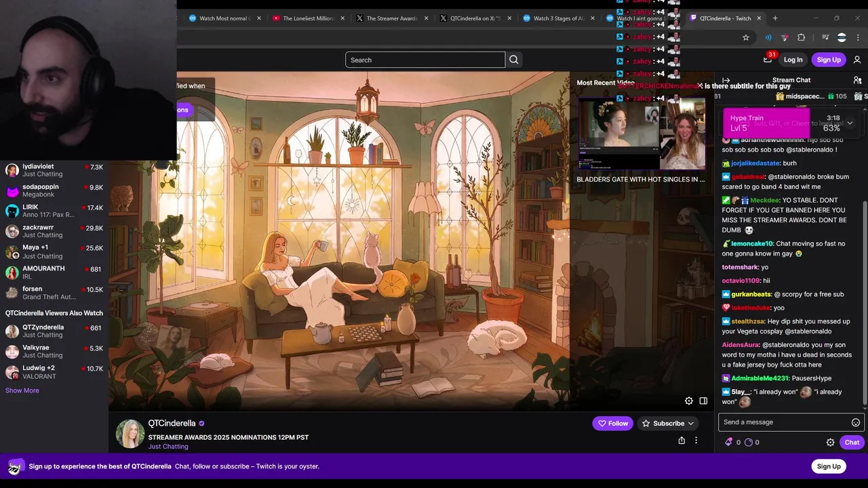Click the share stream icon
This screenshot has height=488, width=868.
coord(682,441)
